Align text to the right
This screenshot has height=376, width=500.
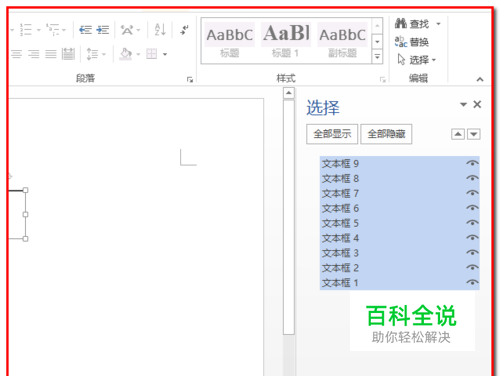tap(33, 54)
